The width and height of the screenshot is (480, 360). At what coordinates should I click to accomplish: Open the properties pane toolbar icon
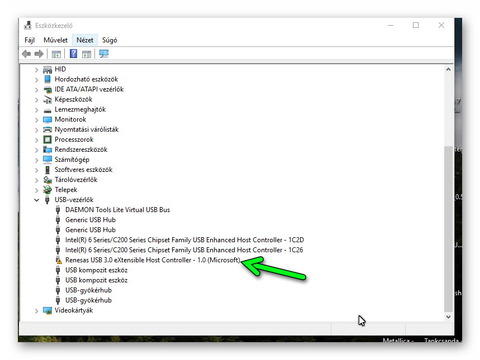click(x=56, y=54)
